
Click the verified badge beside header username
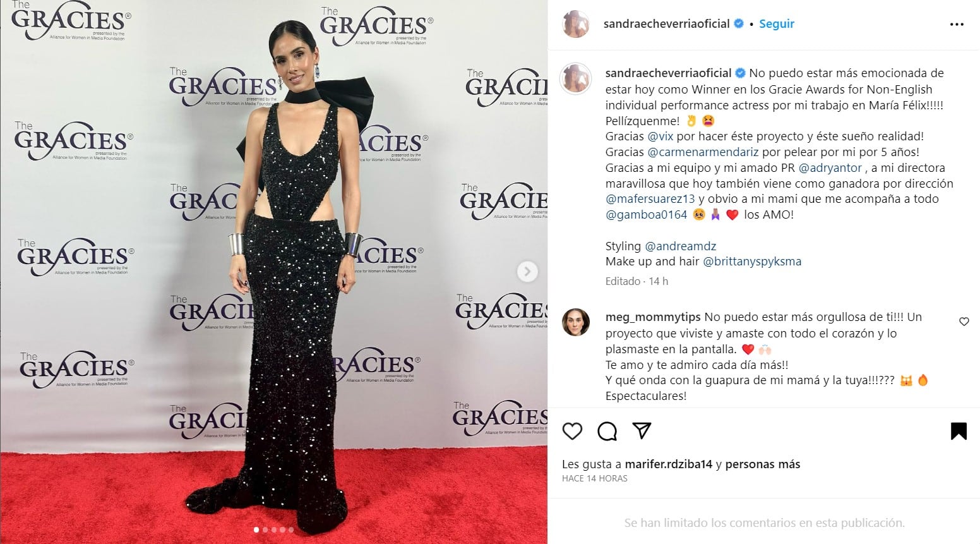point(738,23)
